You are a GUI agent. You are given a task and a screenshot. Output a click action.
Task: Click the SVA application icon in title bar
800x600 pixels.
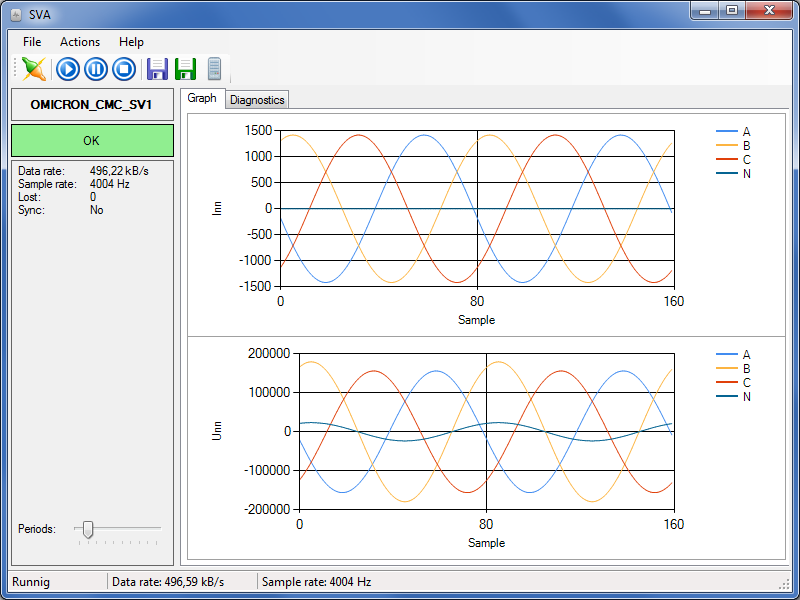tap(16, 15)
